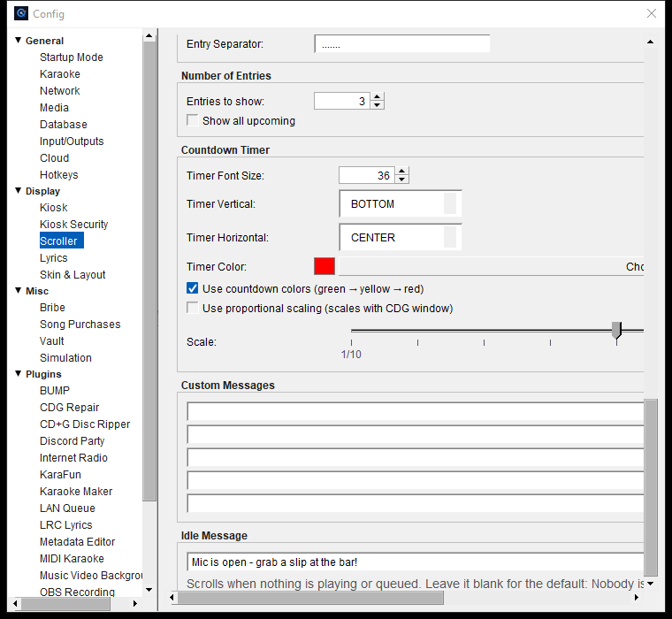
Task: Select the Metadata Editor plugin
Action: coord(77,541)
